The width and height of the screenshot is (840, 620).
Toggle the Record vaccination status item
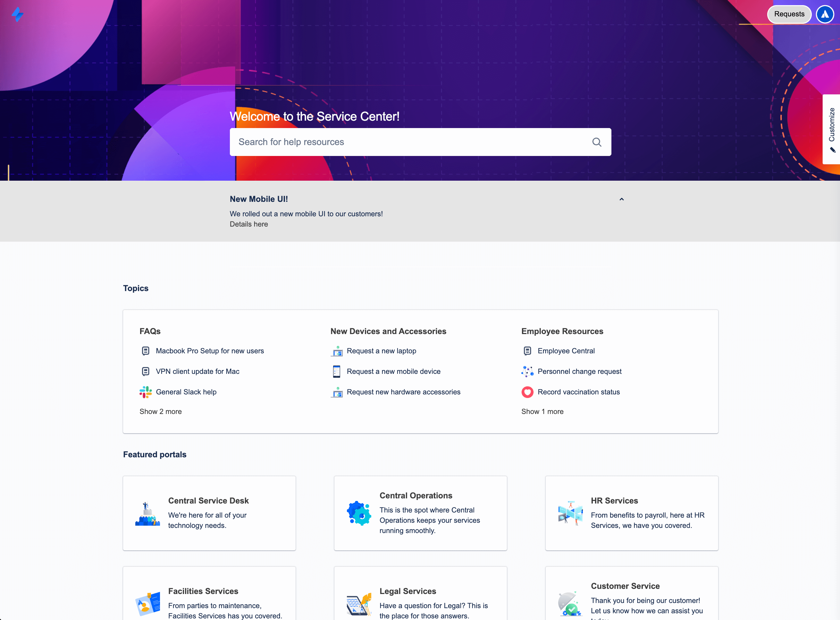click(578, 392)
